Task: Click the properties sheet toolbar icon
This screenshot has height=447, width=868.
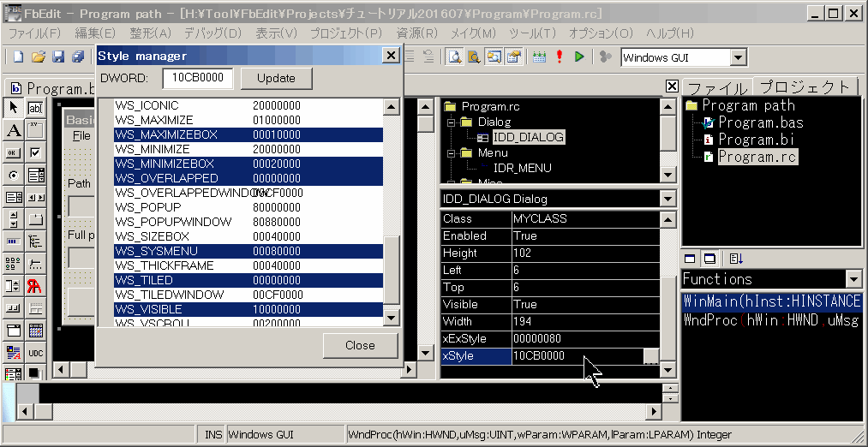Action: point(514,57)
